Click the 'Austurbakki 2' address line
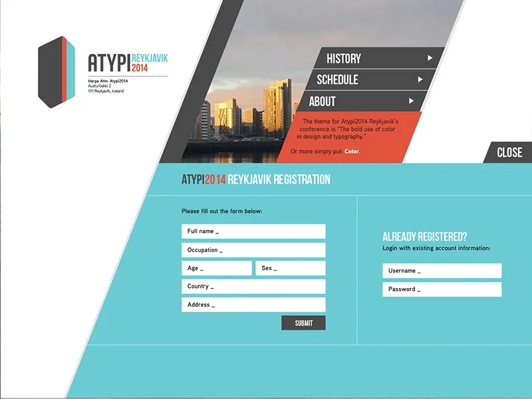This screenshot has width=532, height=399. click(x=99, y=86)
